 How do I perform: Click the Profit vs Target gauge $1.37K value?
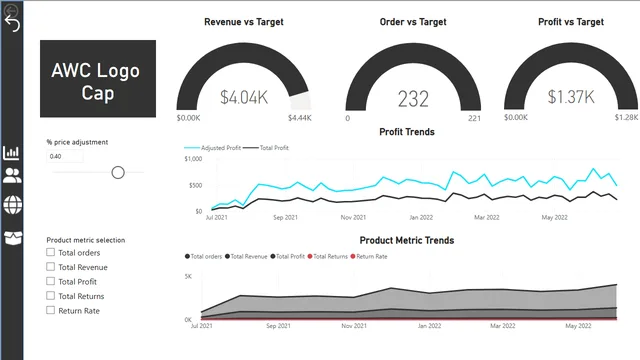click(x=571, y=97)
